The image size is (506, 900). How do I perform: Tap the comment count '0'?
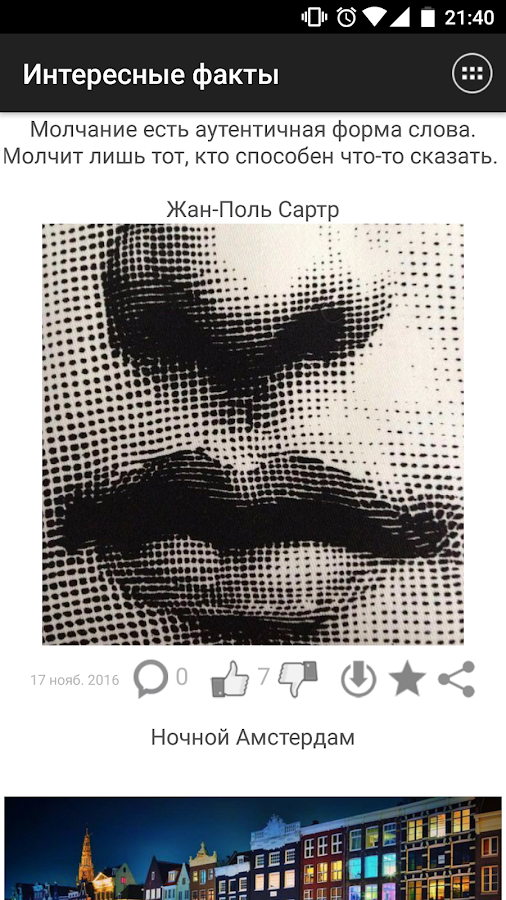tap(181, 677)
